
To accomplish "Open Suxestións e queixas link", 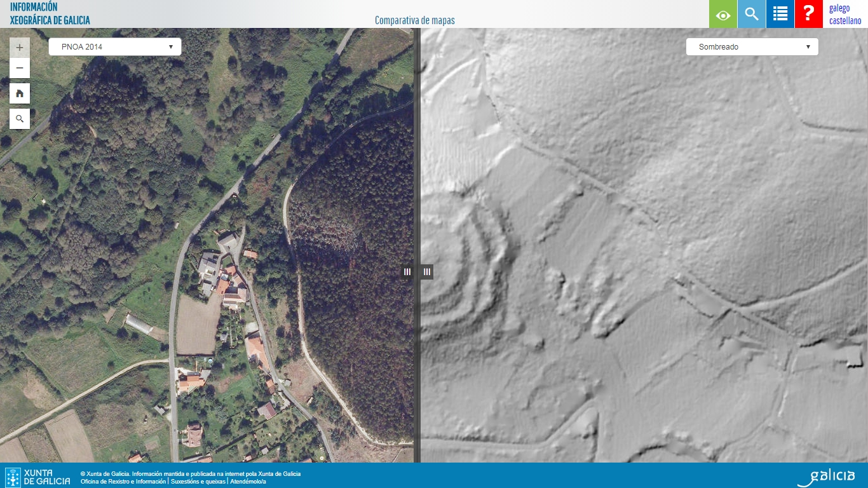I will click(x=198, y=482).
